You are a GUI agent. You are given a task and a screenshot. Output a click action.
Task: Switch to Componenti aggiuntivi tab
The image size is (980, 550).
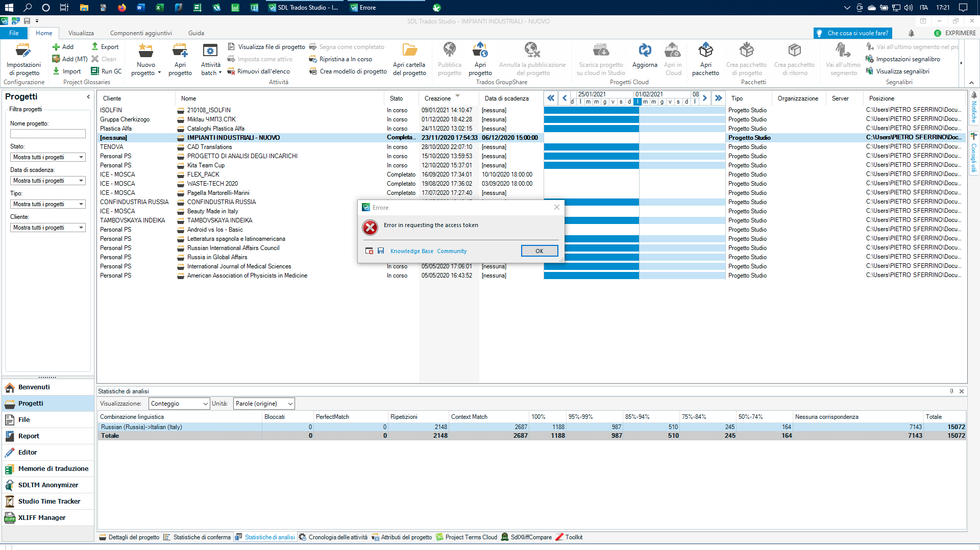[141, 33]
